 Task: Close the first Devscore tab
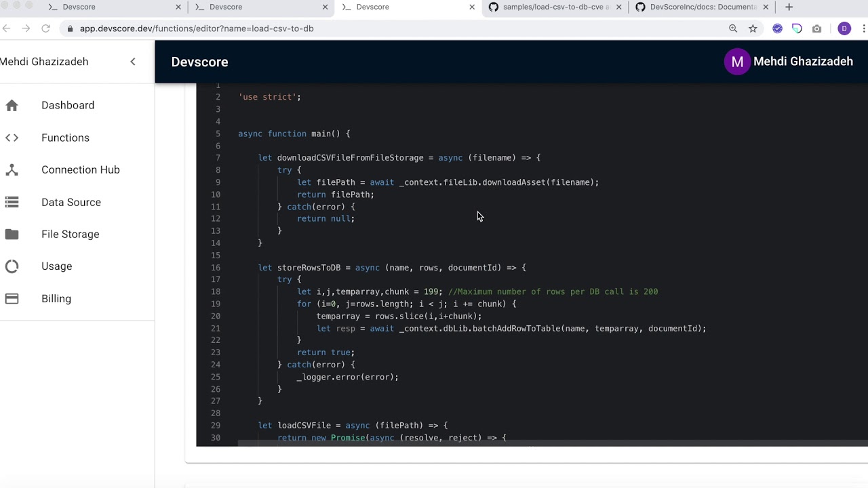tap(178, 7)
